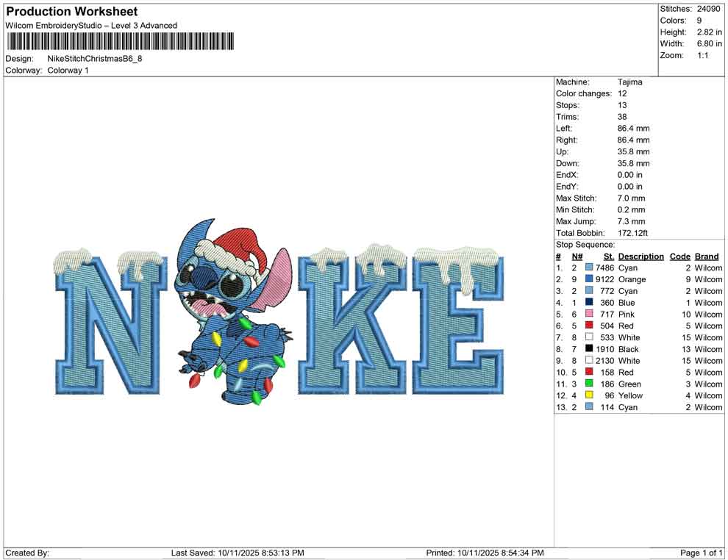Click the 'Production Worksheet' title

[x=72, y=12]
